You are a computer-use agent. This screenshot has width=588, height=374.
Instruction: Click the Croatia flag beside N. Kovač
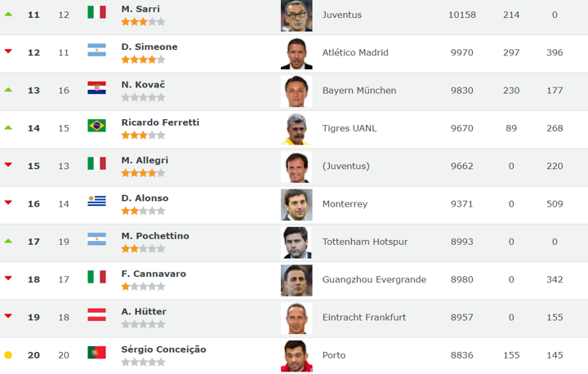(x=96, y=88)
